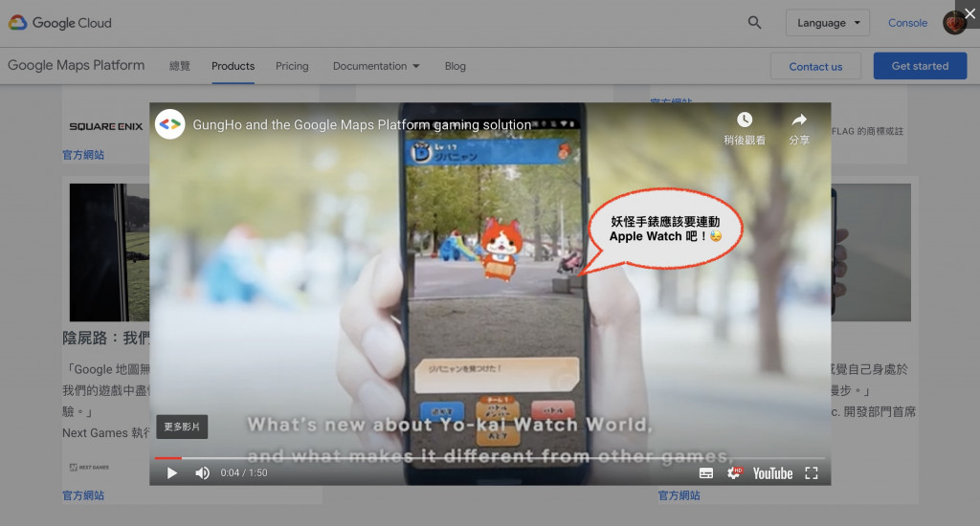Viewport: 980px width, 526px height.
Task: Enter fullscreen mode
Action: coord(812,472)
